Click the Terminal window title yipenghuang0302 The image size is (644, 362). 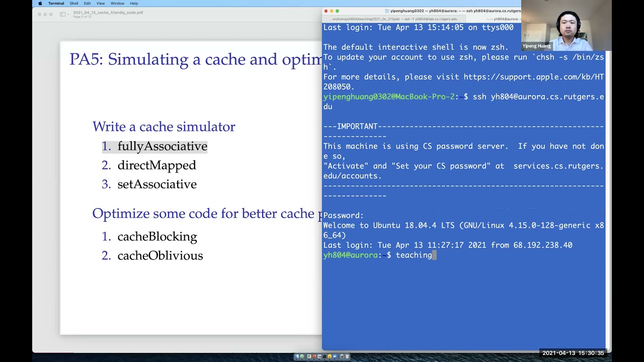pos(452,11)
